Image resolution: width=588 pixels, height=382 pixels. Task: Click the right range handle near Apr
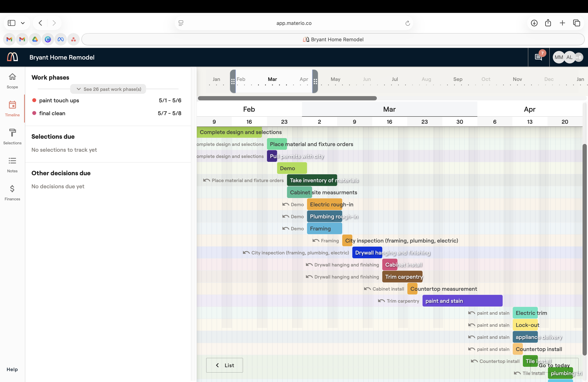(x=315, y=81)
